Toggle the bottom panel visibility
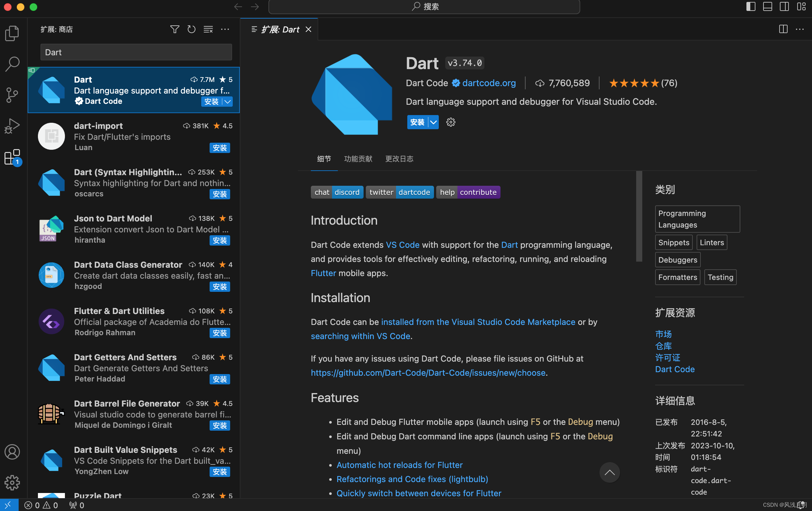The height and width of the screenshot is (511, 812). [768, 6]
